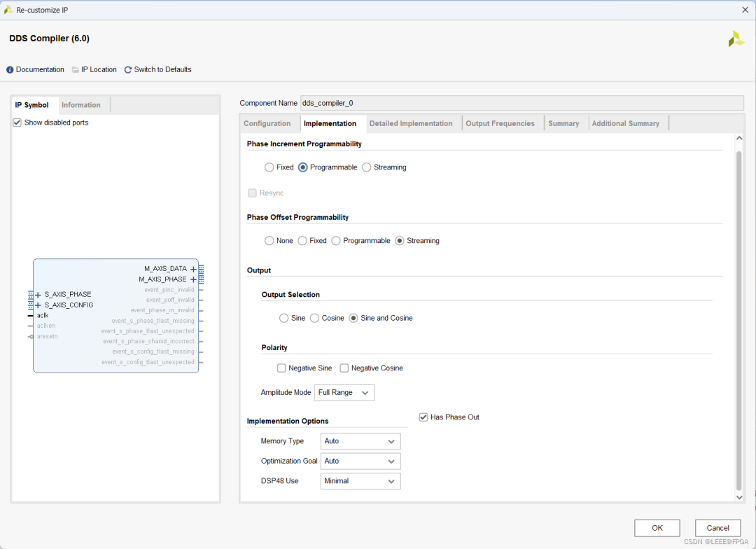Click the aclk port label

point(43,316)
